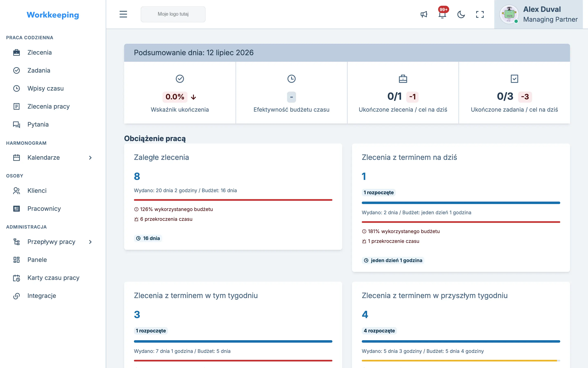Click count 3 for this week orders
The image size is (588, 368).
137,314
